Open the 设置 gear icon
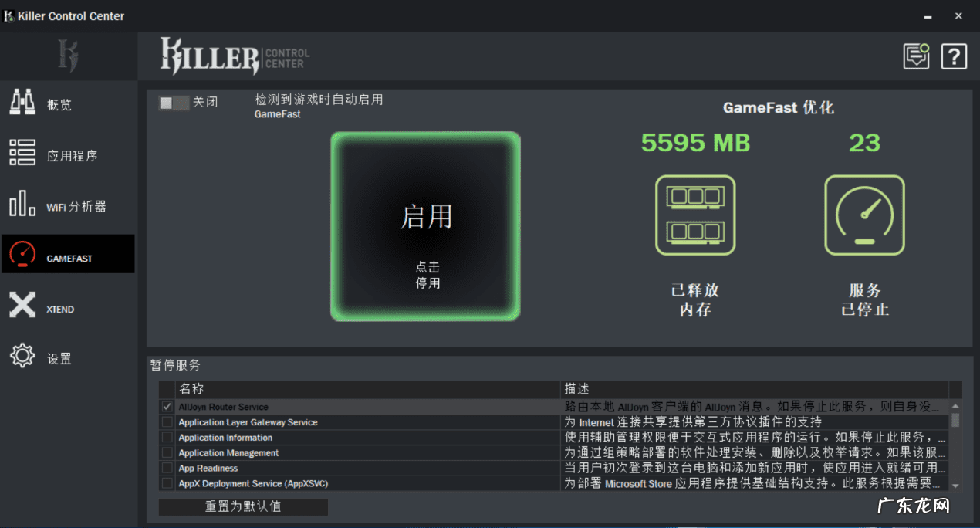The height and width of the screenshot is (528, 980). 22,357
